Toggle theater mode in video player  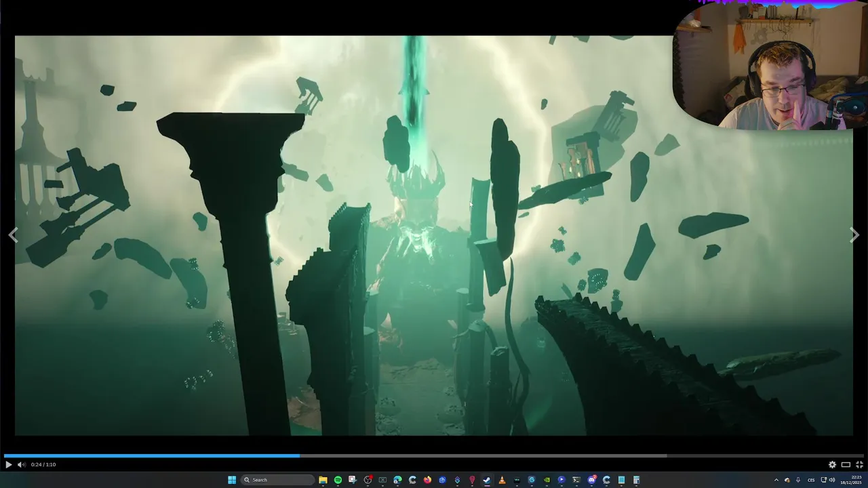pos(846,464)
